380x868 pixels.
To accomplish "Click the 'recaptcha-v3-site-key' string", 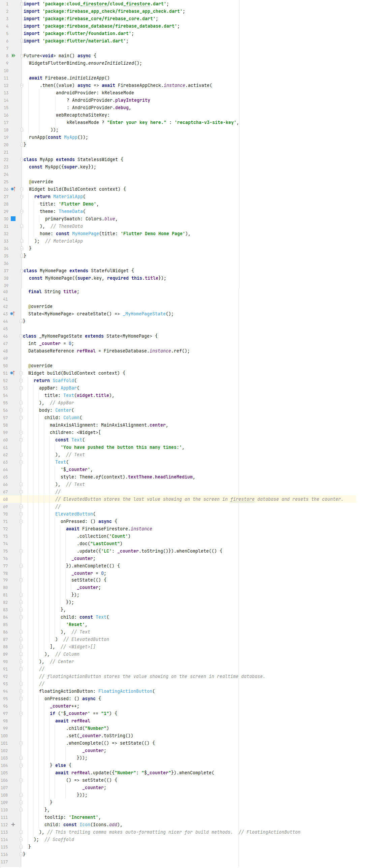I will click(205, 122).
